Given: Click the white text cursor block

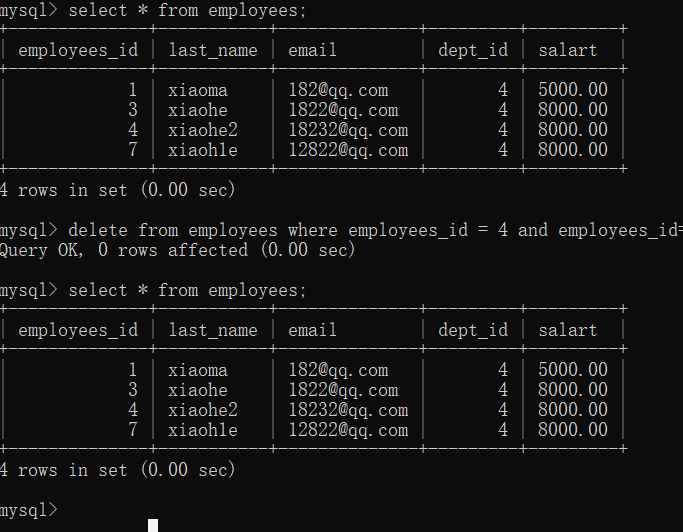Looking at the screenshot, I should pos(153,525).
